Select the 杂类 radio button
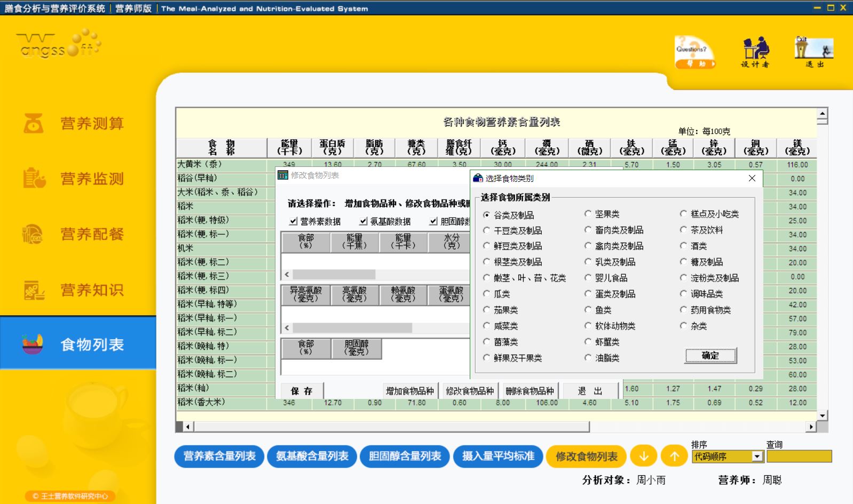 [683, 326]
